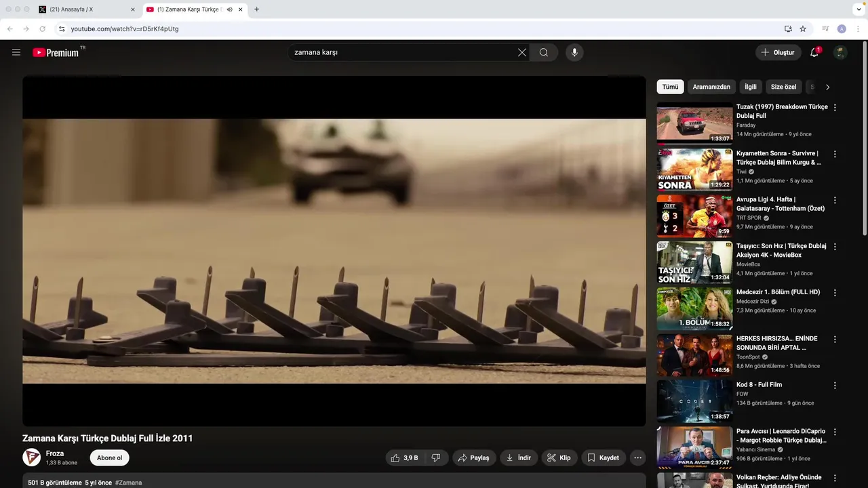This screenshot has height=488, width=868.
Task: Open Galatasaray - Tottenham özet thumbnail
Action: [694, 216]
